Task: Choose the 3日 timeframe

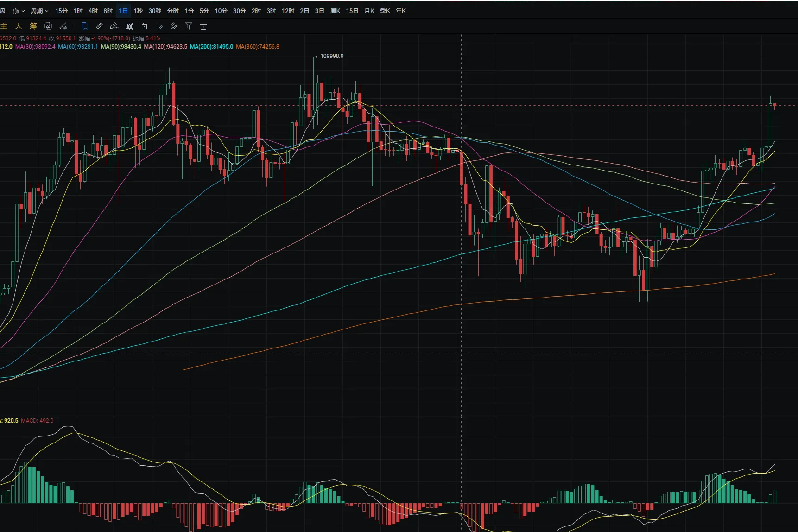Action: coord(319,11)
